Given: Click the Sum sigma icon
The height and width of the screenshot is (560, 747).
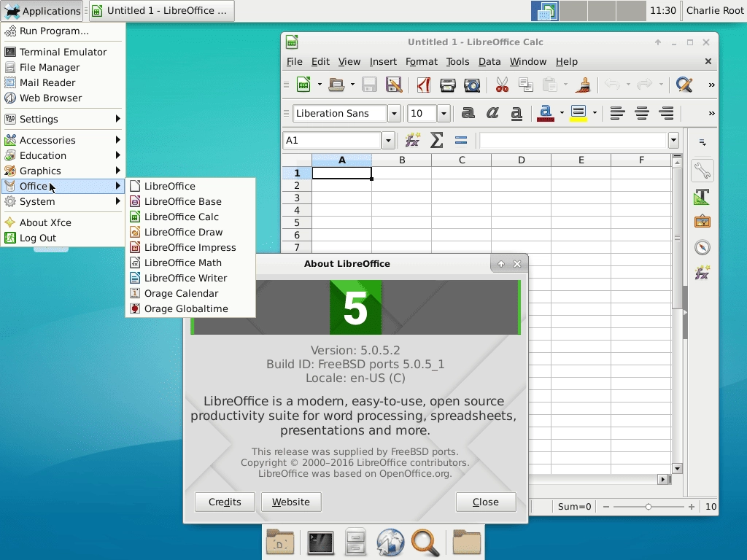Looking at the screenshot, I should pyautogui.click(x=436, y=141).
